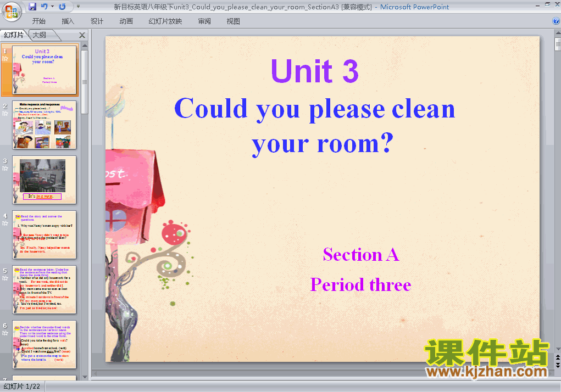The height and width of the screenshot is (392, 561).
Task: Click the Office button logo
Action: pos(12,12)
